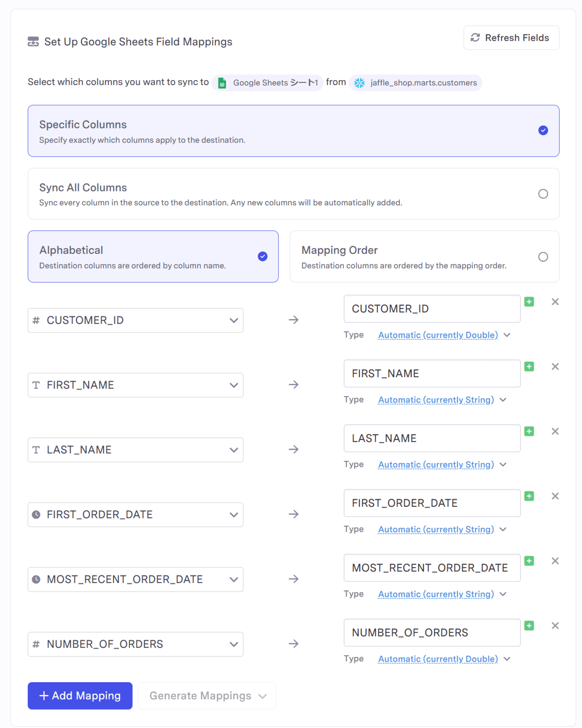582x728 pixels.
Task: Click the Refresh Fields button
Action: pyautogui.click(x=511, y=37)
